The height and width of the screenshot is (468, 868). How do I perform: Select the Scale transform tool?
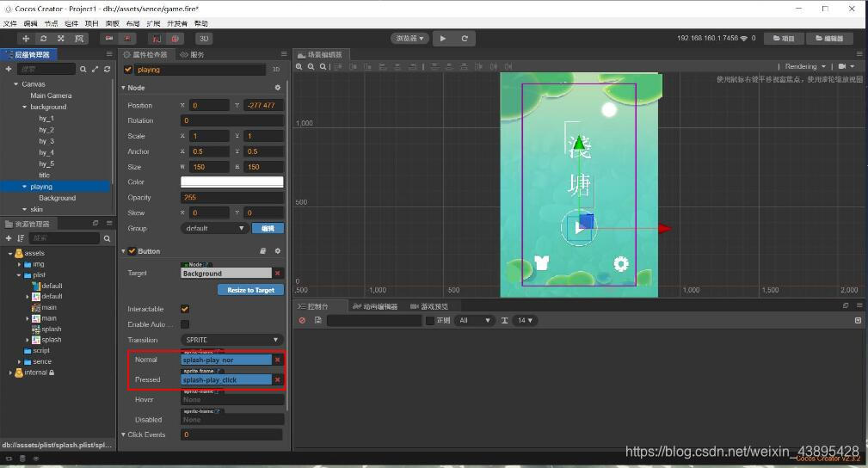coord(61,38)
